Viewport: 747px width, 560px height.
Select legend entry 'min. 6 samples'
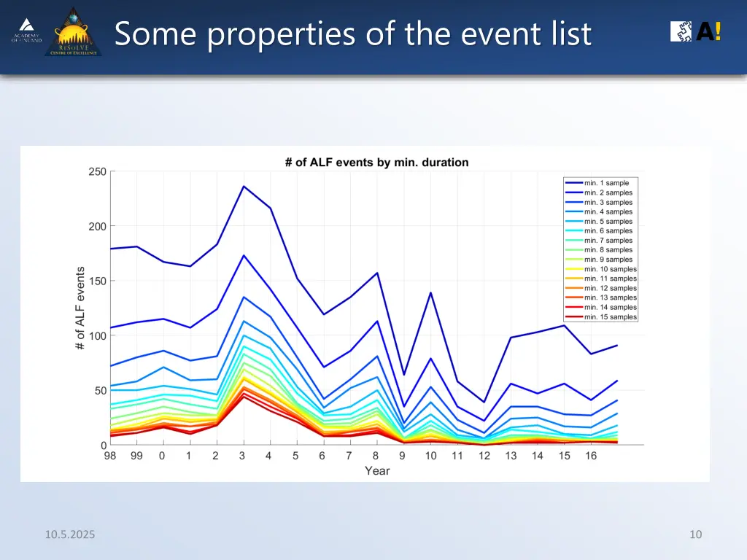coord(599,230)
